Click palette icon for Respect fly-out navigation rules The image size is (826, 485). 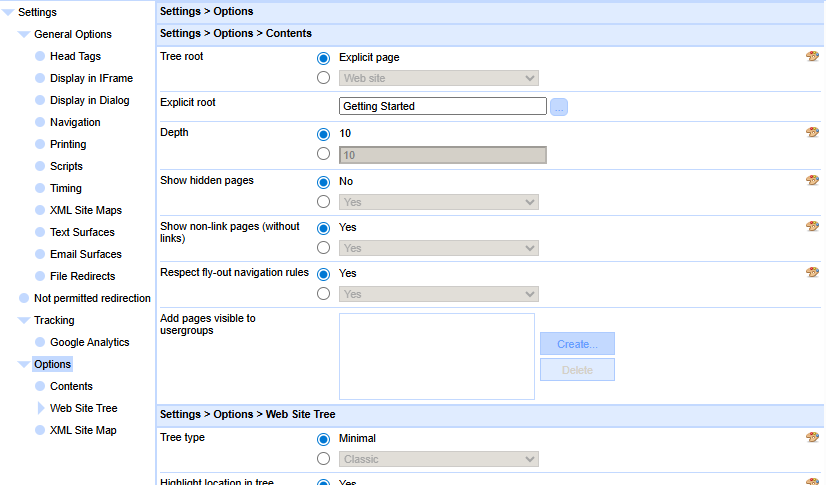(x=812, y=273)
